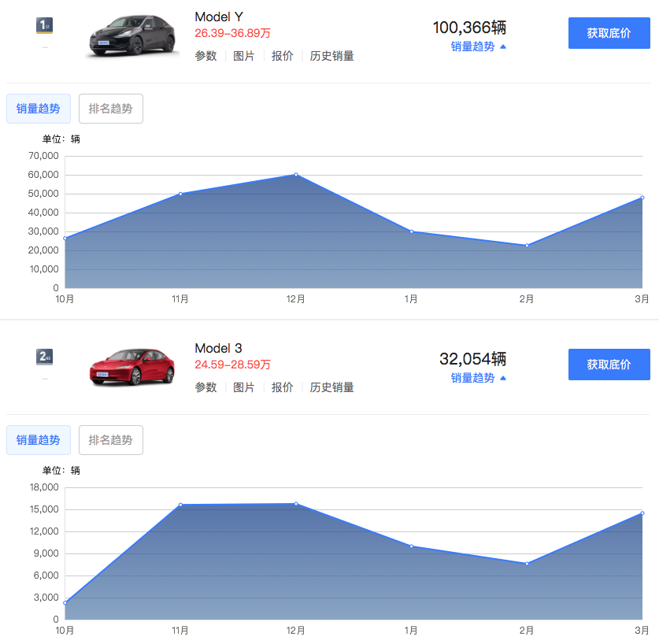
Task: Click Model Y chart 3月 data point
Action: (x=642, y=198)
